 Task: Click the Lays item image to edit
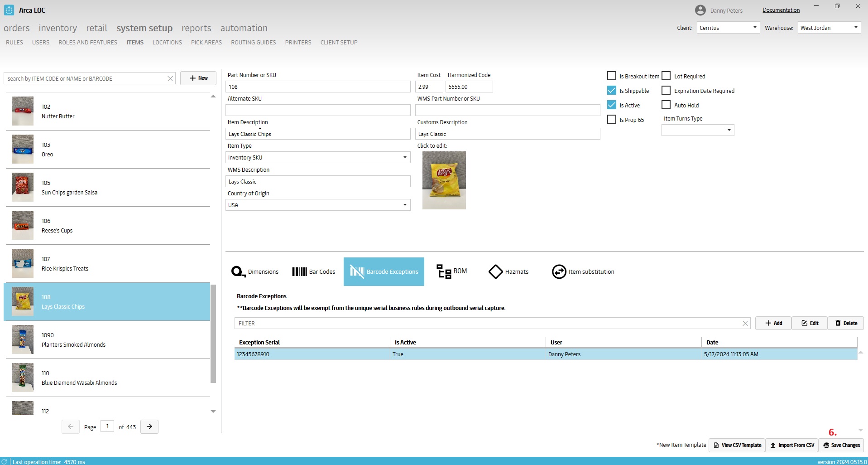click(x=444, y=180)
